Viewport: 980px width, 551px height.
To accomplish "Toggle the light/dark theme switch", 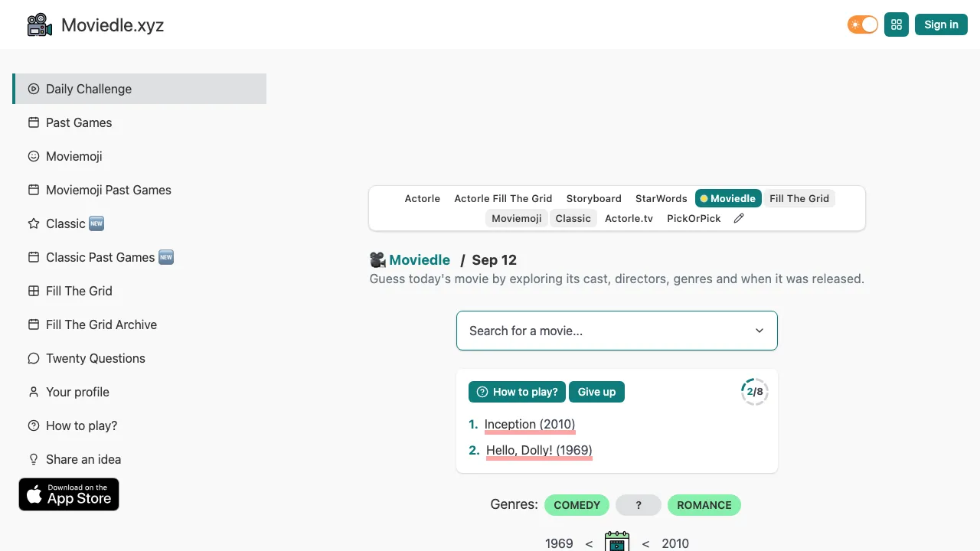I will tap(863, 24).
